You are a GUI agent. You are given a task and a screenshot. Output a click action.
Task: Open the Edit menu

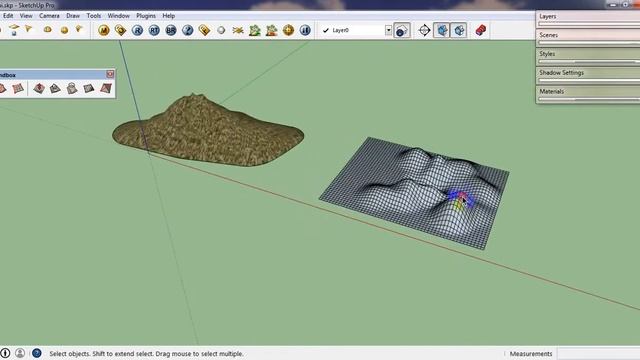point(8,16)
